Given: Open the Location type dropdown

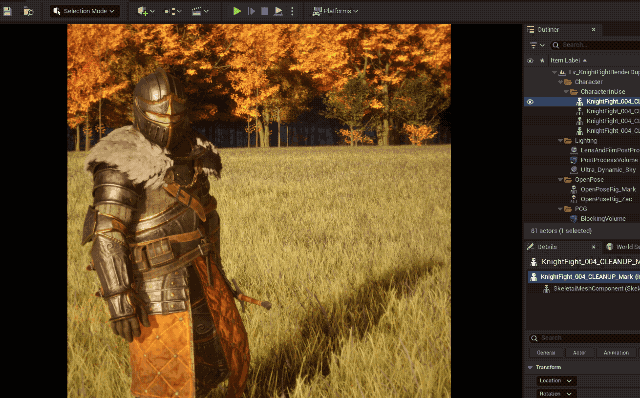Looking at the screenshot, I should coord(556,381).
